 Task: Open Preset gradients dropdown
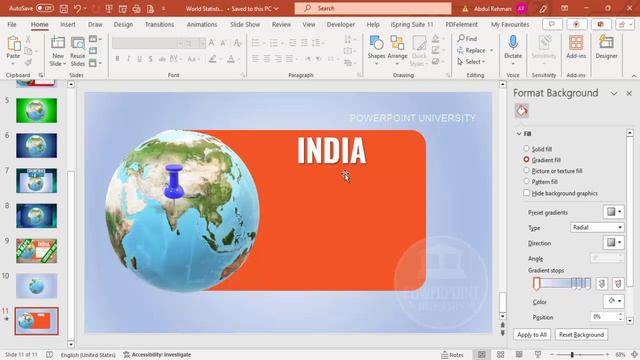(613, 212)
